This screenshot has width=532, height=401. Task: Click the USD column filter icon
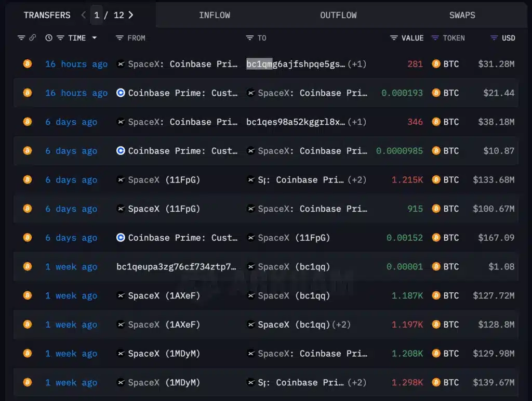(494, 38)
